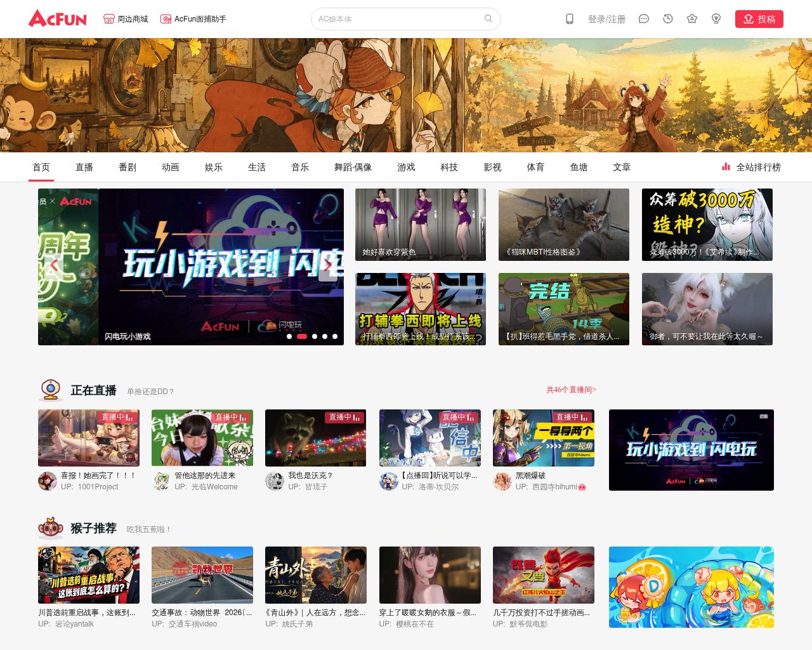The image size is (812, 650).
Task: Open the 文章 tab
Action: point(622,167)
